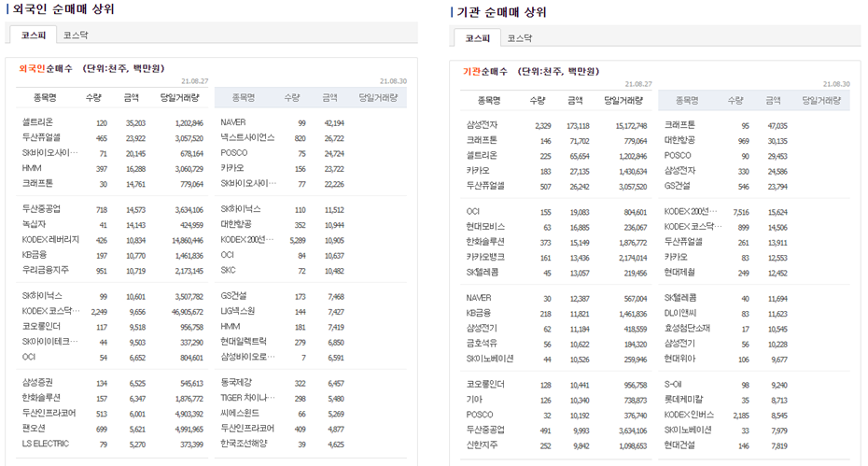Screen dimensions: 868x466
Task: Click the DL이앤씨 stock name
Action: point(680,313)
